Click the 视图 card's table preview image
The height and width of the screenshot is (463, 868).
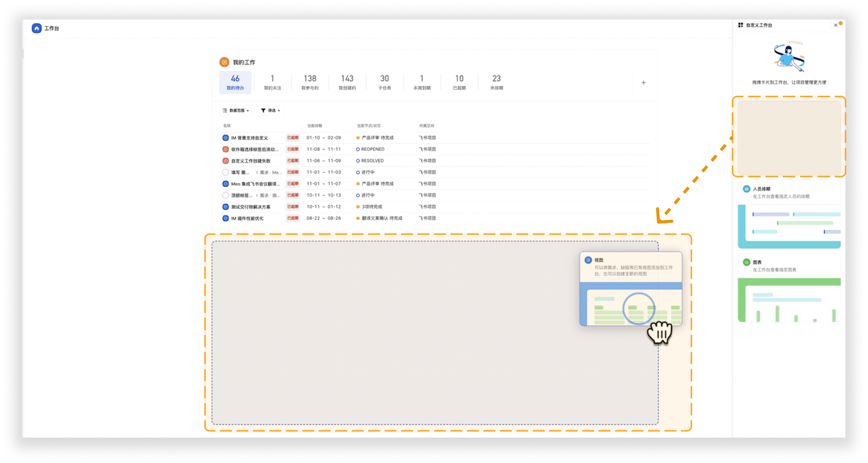631,304
